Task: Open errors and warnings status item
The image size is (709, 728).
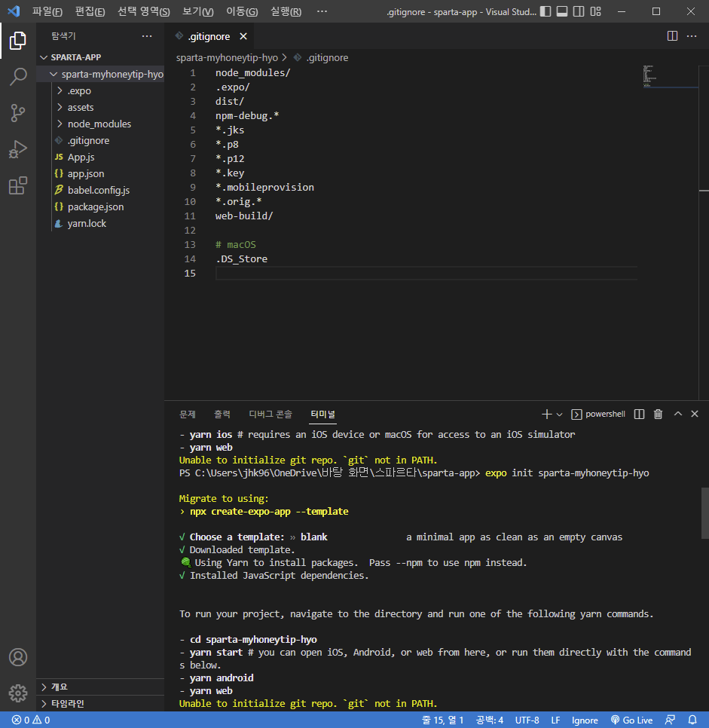Action: pos(31,720)
